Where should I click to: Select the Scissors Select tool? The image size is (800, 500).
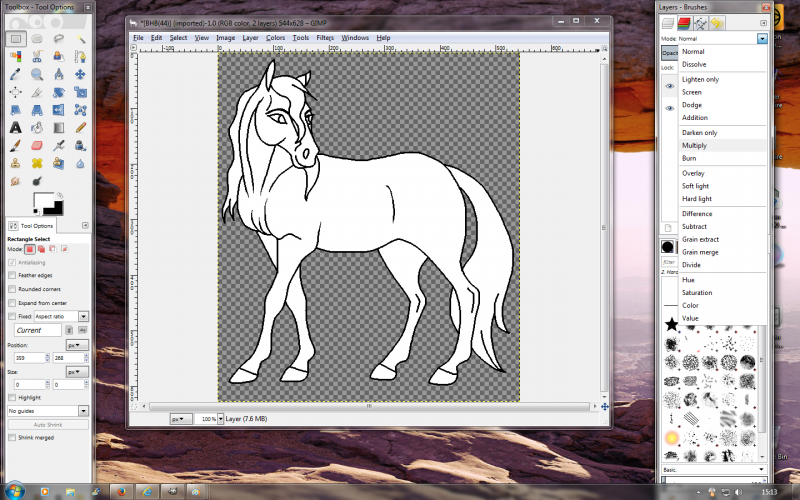[x=37, y=56]
